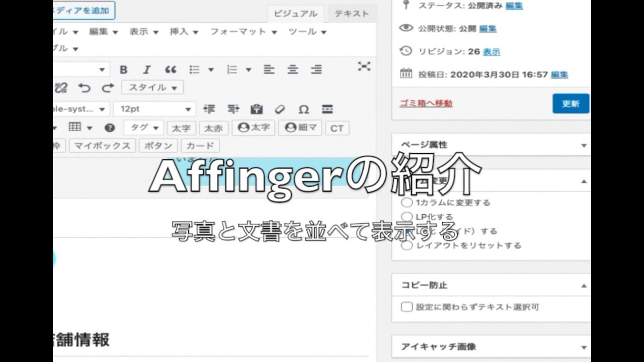Undo the last edit
The width and height of the screenshot is (644, 362).
(84, 88)
